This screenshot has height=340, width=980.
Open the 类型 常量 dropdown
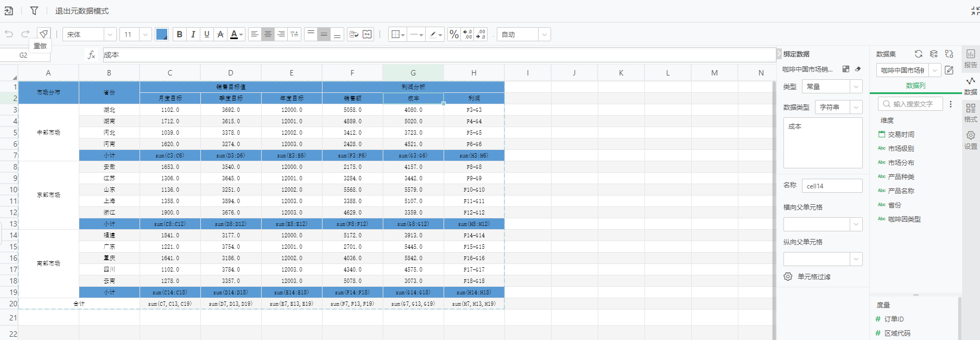[x=832, y=86]
